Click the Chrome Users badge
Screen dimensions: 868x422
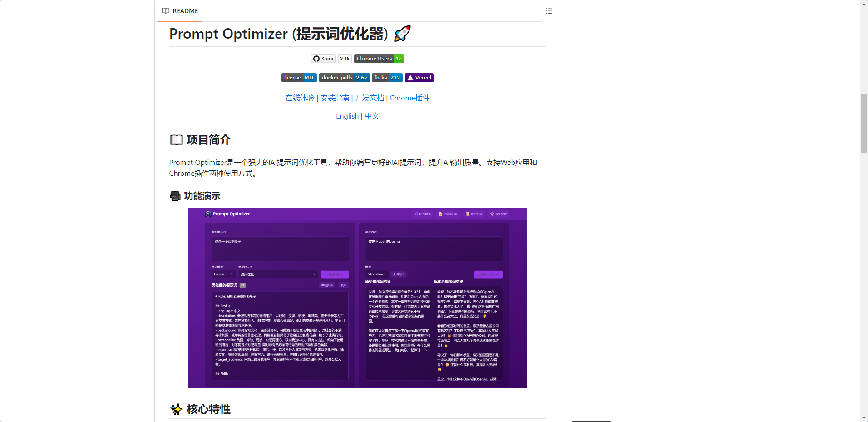tap(379, 59)
